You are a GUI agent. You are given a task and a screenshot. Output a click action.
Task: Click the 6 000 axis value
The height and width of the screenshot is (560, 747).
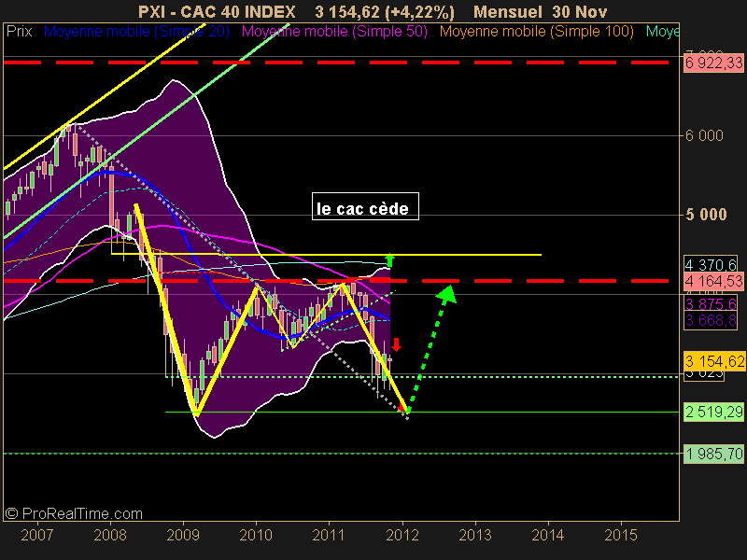[x=704, y=135]
